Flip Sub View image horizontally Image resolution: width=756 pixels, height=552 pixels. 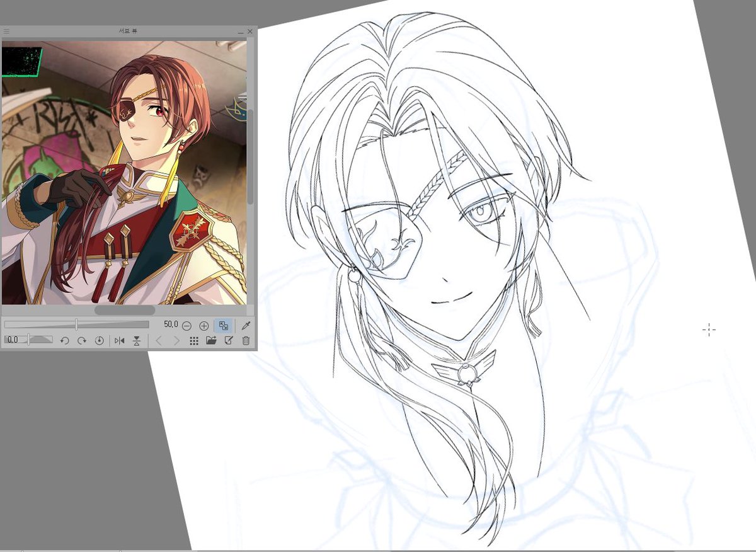119,341
